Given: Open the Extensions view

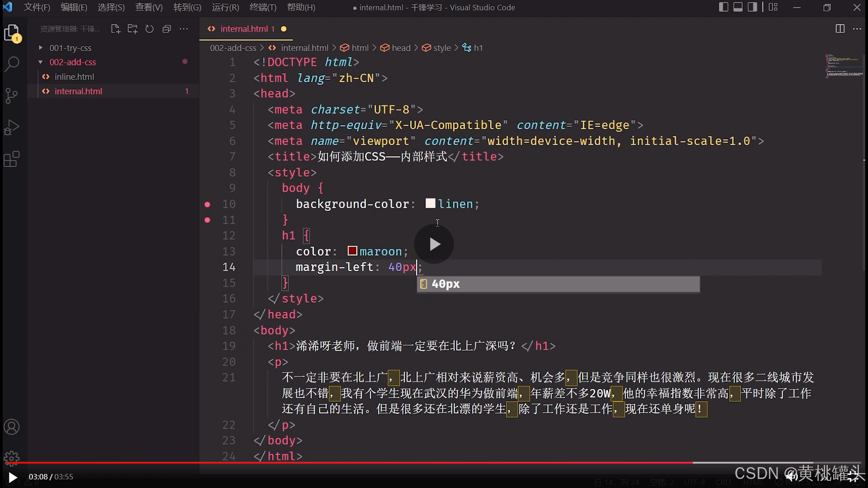Looking at the screenshot, I should (x=12, y=159).
